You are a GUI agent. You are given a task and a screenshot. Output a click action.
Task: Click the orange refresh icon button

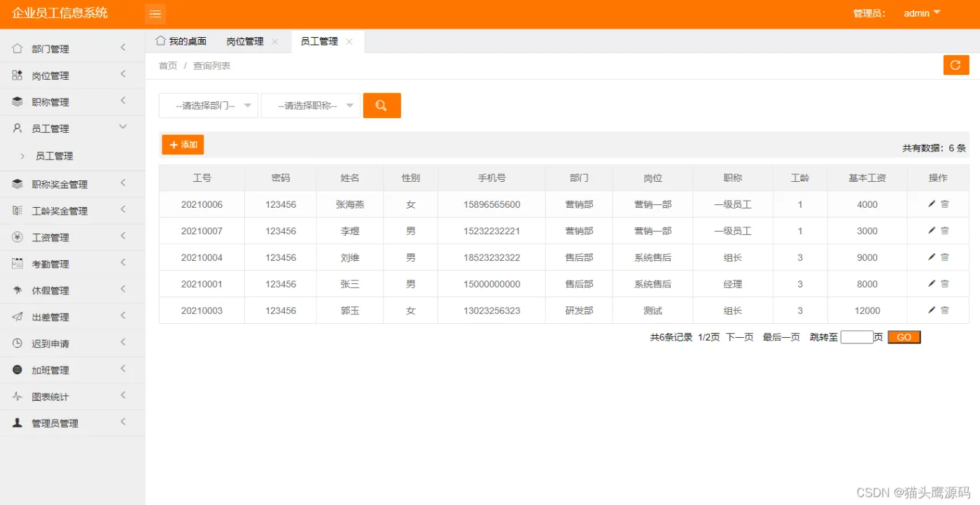click(x=956, y=65)
